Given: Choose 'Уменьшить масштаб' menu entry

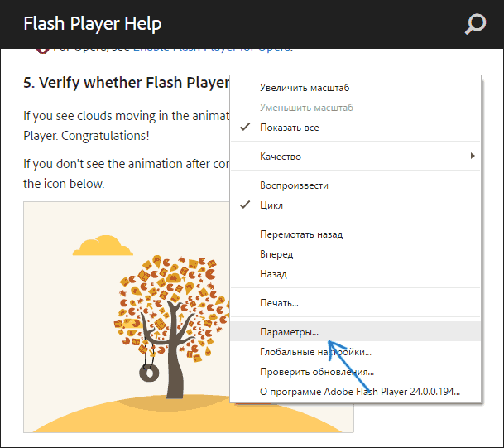Looking at the screenshot, I should pyautogui.click(x=306, y=108).
